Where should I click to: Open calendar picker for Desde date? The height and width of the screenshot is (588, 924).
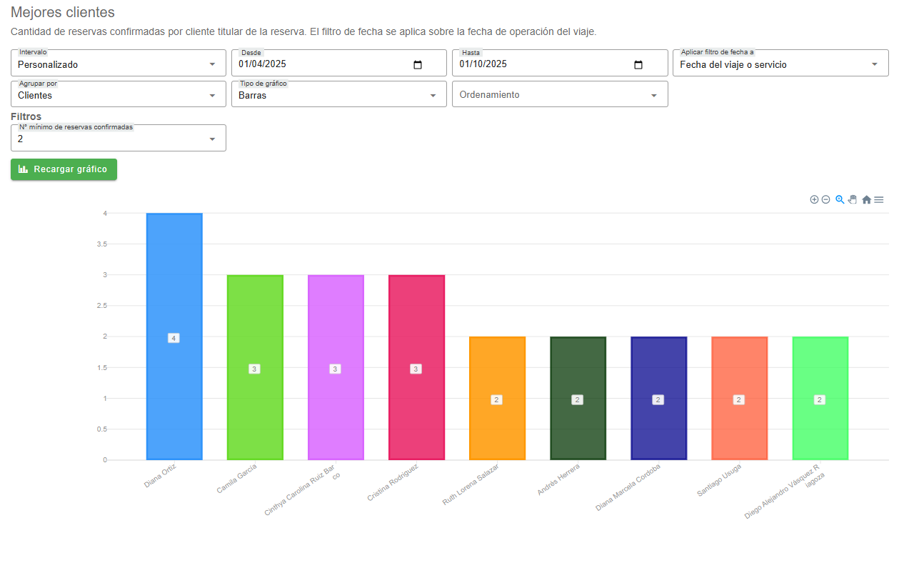[418, 65]
